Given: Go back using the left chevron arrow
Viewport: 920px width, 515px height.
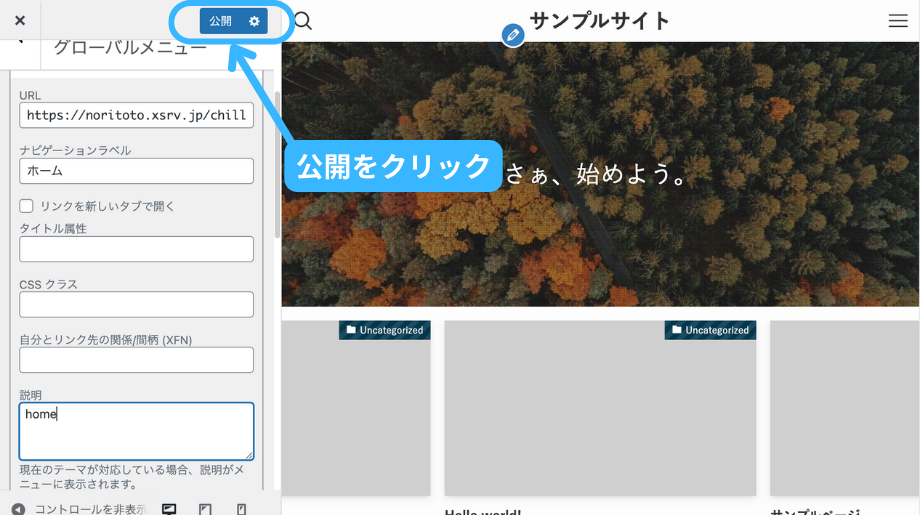Looking at the screenshot, I should pyautogui.click(x=19, y=44).
